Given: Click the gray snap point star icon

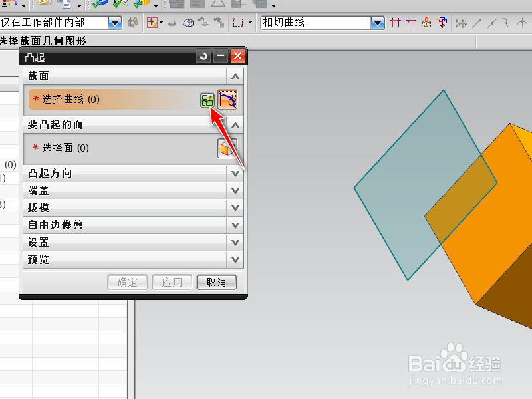Looking at the screenshot, I should tap(461, 23).
